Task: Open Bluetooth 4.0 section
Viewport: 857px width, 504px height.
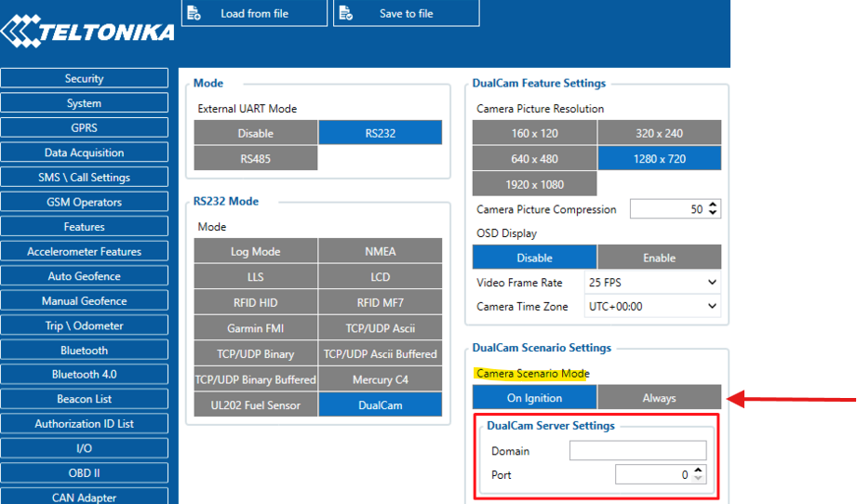Action: point(84,374)
